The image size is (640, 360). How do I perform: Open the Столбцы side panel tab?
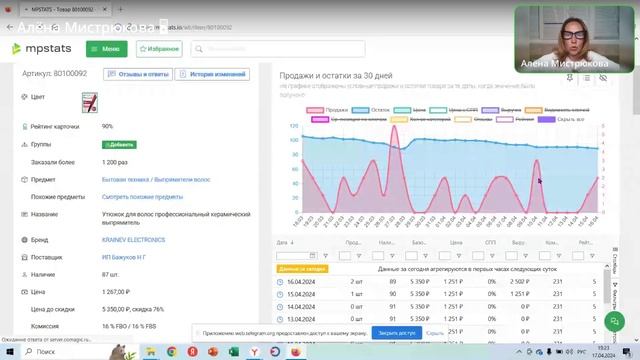615,260
